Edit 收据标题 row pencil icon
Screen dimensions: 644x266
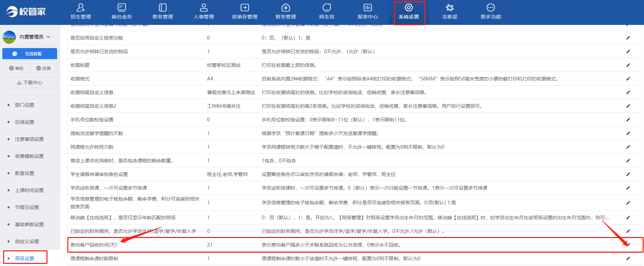[x=628, y=65]
